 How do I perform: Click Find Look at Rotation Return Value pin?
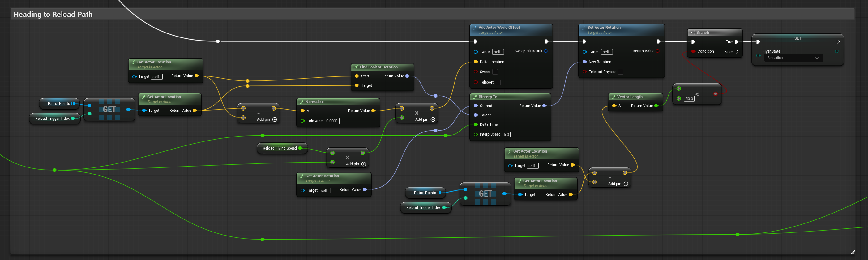point(407,76)
